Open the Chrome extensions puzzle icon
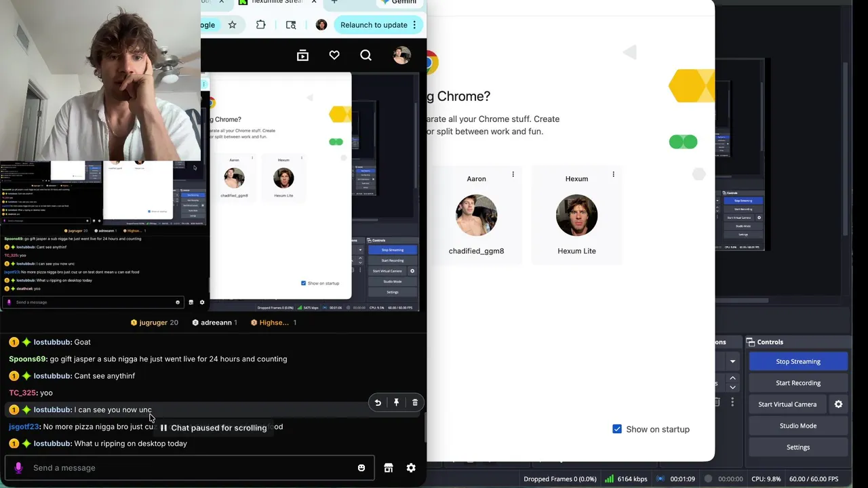This screenshot has height=488, width=868. (261, 25)
